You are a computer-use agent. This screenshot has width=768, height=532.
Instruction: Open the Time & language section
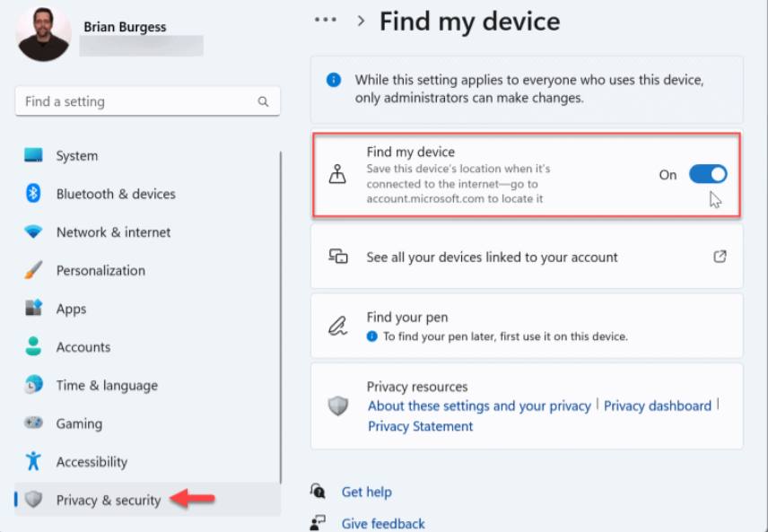coord(105,385)
